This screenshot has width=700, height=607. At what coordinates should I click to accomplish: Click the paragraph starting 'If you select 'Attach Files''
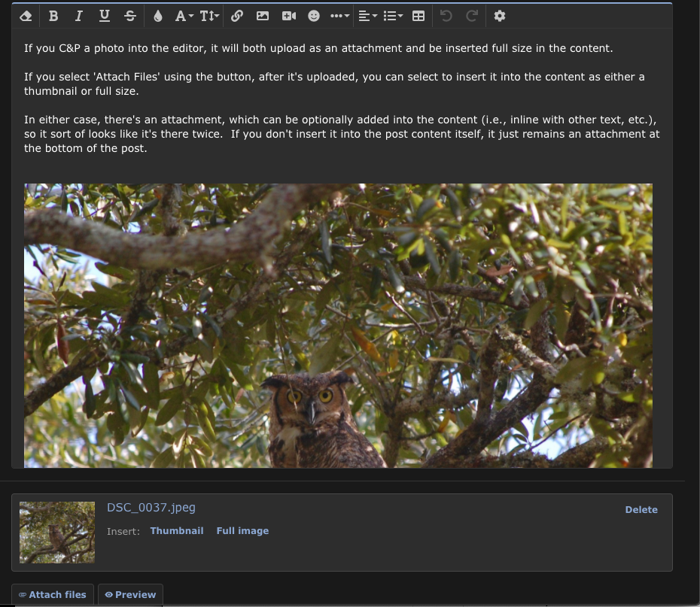334,83
